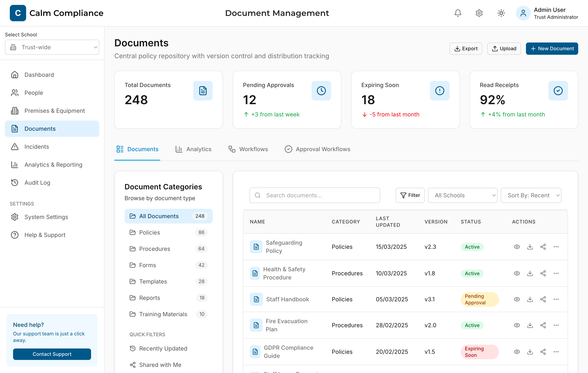Click the Filter button
588x373 pixels.
(410, 195)
